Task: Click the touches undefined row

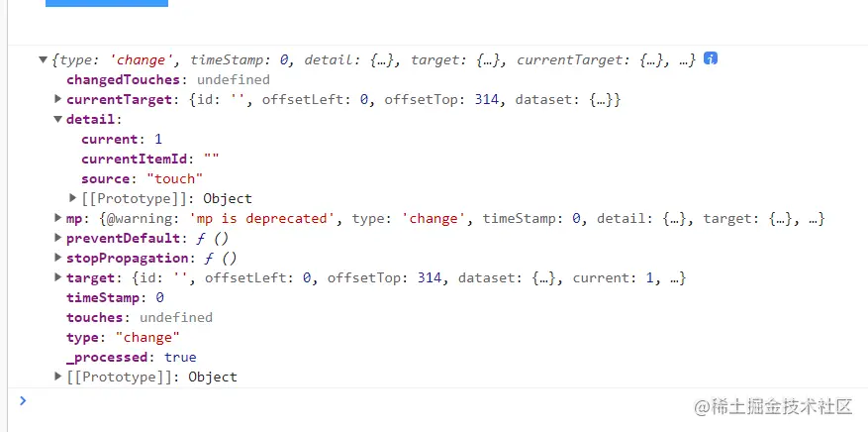Action: [x=139, y=317]
